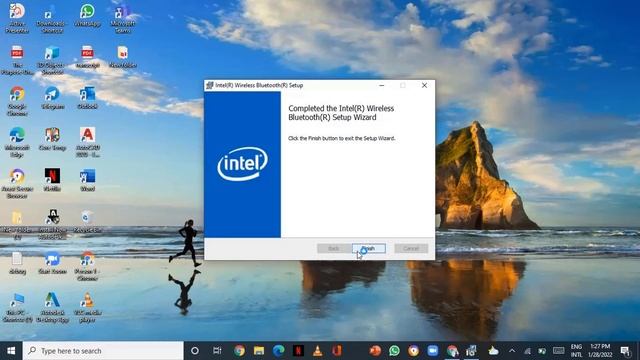Switch to the running setup installer taskbar icon

click(x=471, y=351)
